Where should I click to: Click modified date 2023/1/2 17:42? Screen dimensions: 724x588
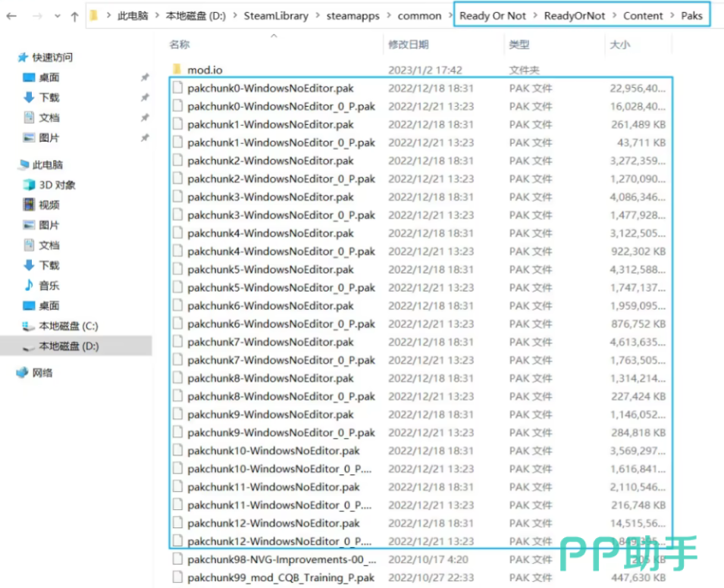tap(425, 70)
